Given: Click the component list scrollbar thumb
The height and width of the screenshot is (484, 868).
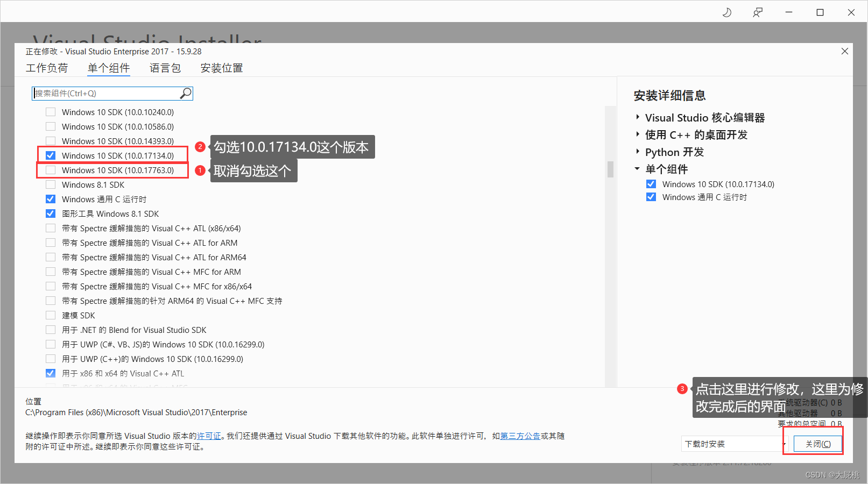Looking at the screenshot, I should tap(610, 169).
